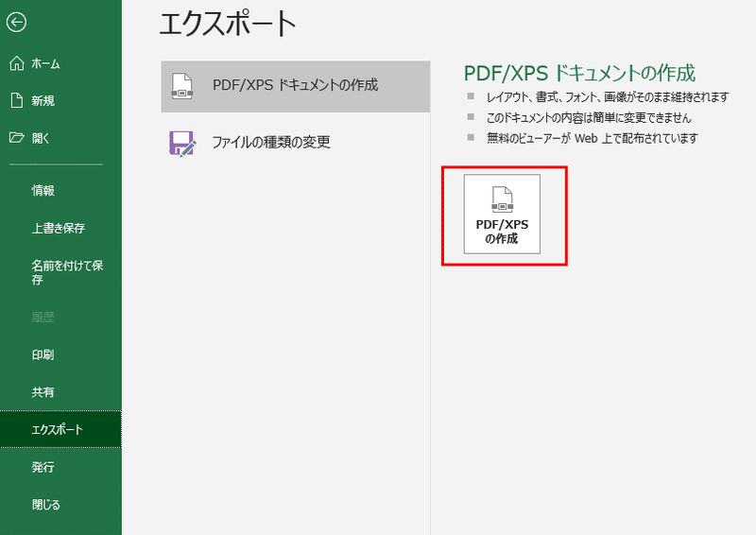
Task: Select 新規 text in the sidebar
Action: tap(43, 101)
